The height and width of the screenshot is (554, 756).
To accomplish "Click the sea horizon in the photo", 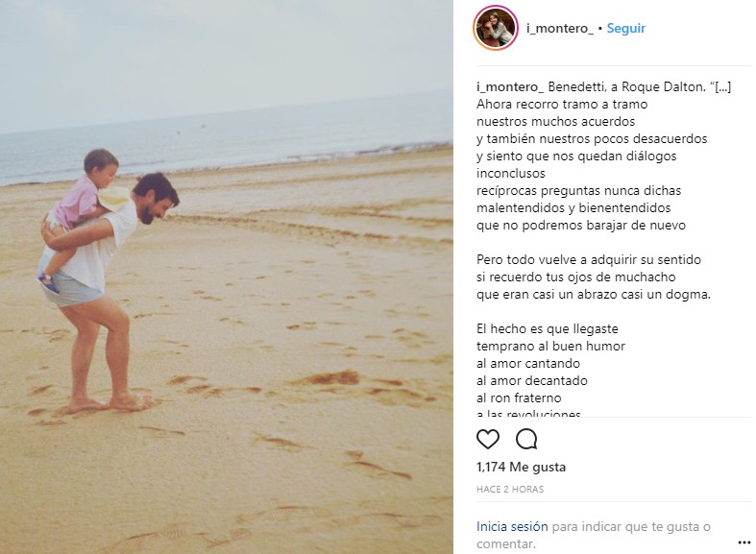I will click(227, 115).
